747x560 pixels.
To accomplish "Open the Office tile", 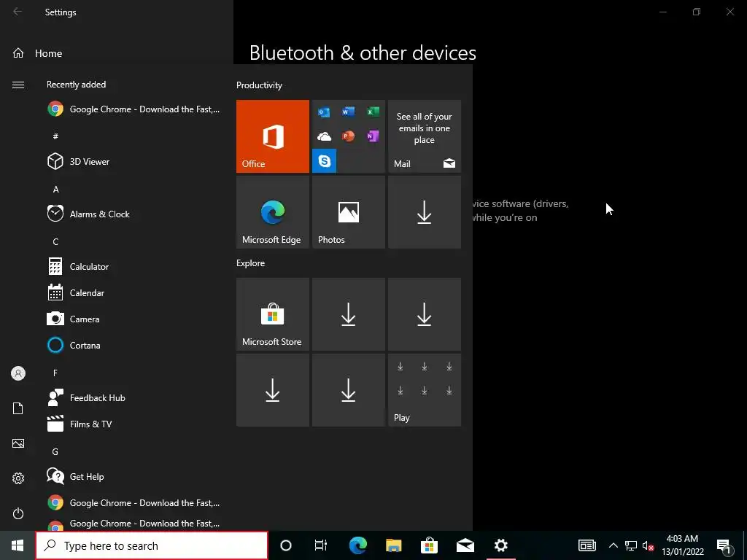I will point(273,136).
